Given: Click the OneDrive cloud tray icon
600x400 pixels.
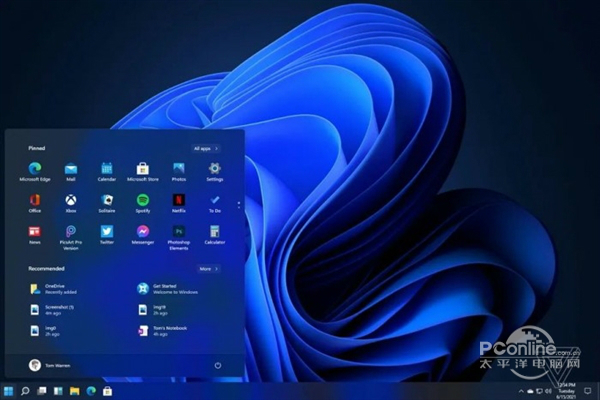Looking at the screenshot, I should click(530, 391).
